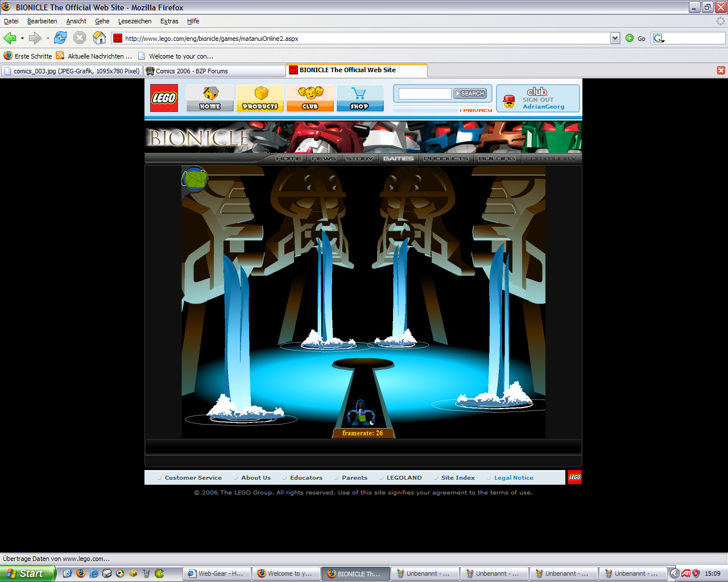Open the Ansicht menu
728x582 pixels.
tap(76, 21)
